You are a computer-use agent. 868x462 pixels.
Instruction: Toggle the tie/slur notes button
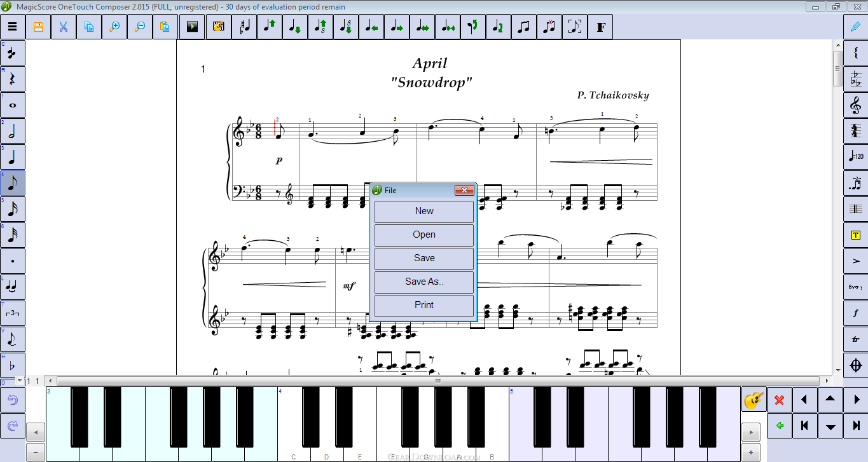coord(13,287)
